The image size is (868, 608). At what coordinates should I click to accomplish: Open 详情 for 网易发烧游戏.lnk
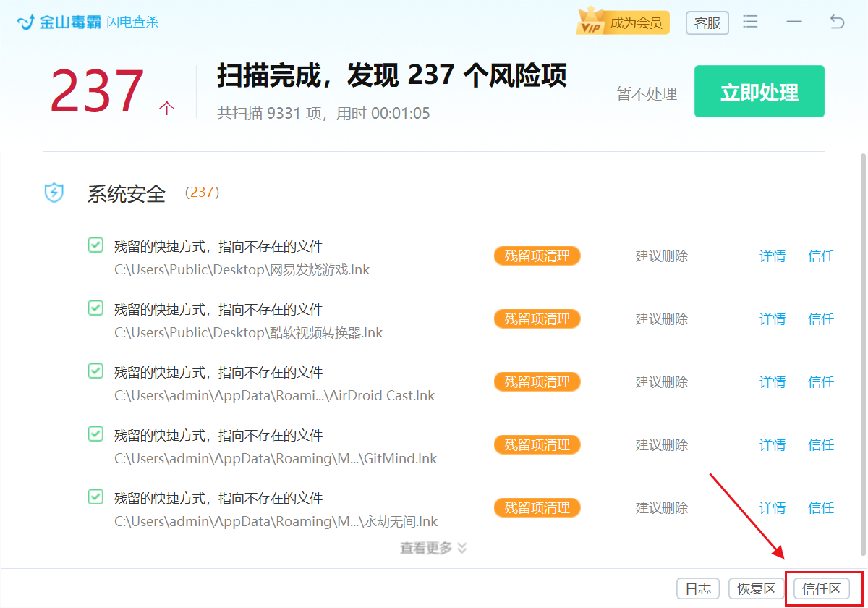pyautogui.click(x=773, y=256)
